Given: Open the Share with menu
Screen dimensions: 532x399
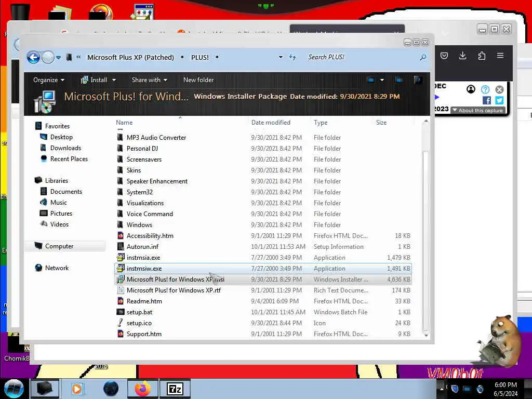Looking at the screenshot, I should click(x=149, y=80).
